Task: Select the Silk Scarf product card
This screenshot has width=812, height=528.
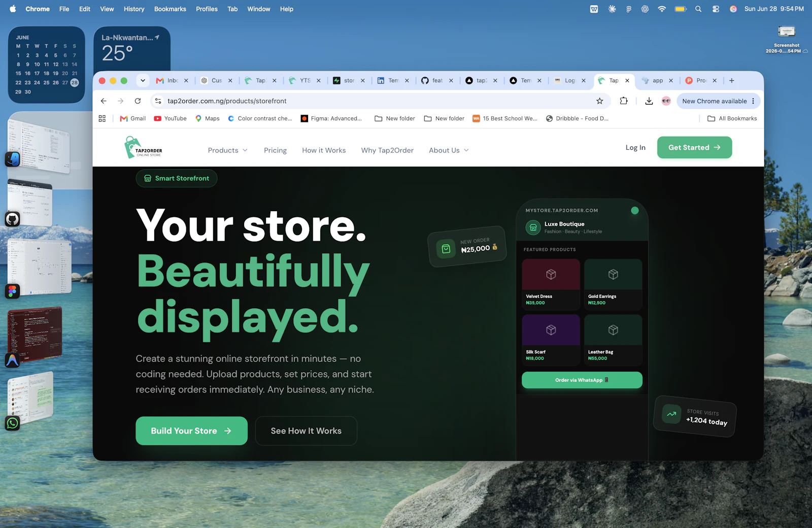Action: (551, 340)
